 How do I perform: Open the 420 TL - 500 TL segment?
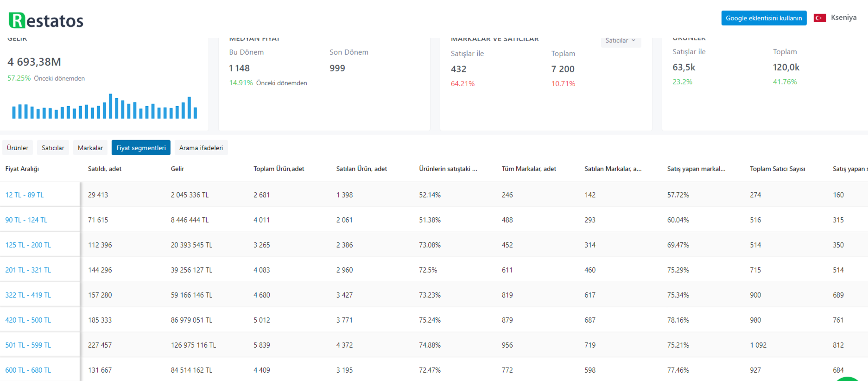point(28,320)
